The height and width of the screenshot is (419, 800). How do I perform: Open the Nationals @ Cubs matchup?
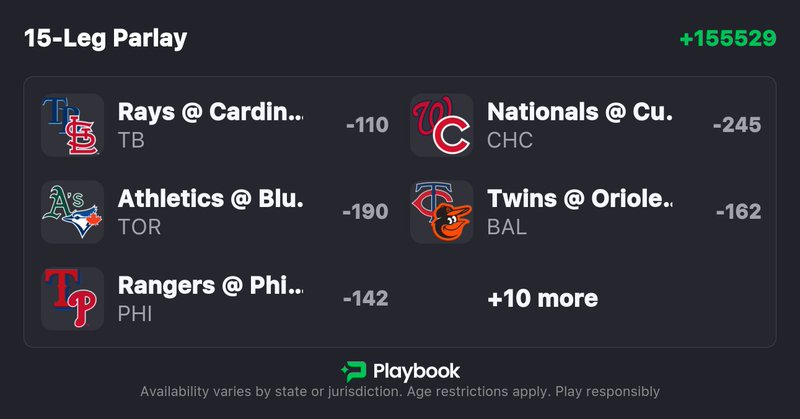pos(580,112)
